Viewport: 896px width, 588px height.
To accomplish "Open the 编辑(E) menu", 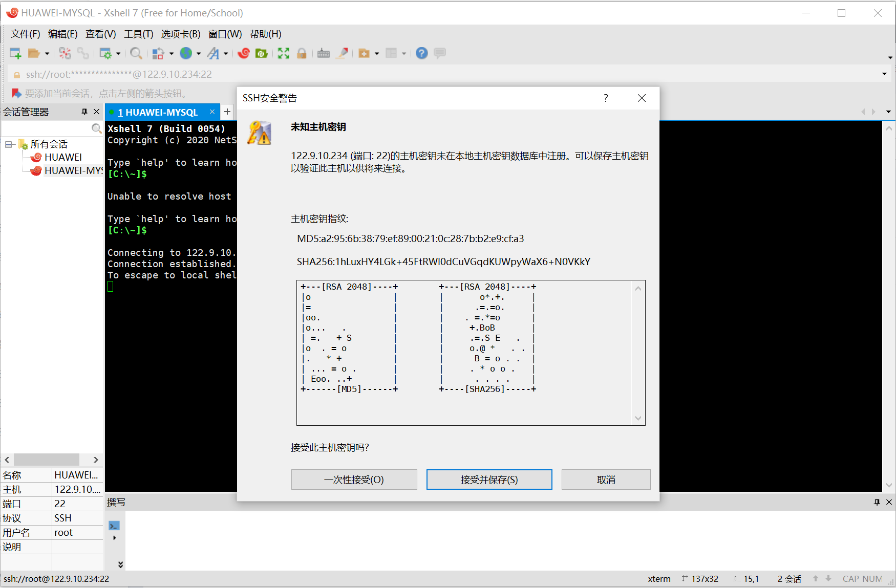I will point(63,34).
